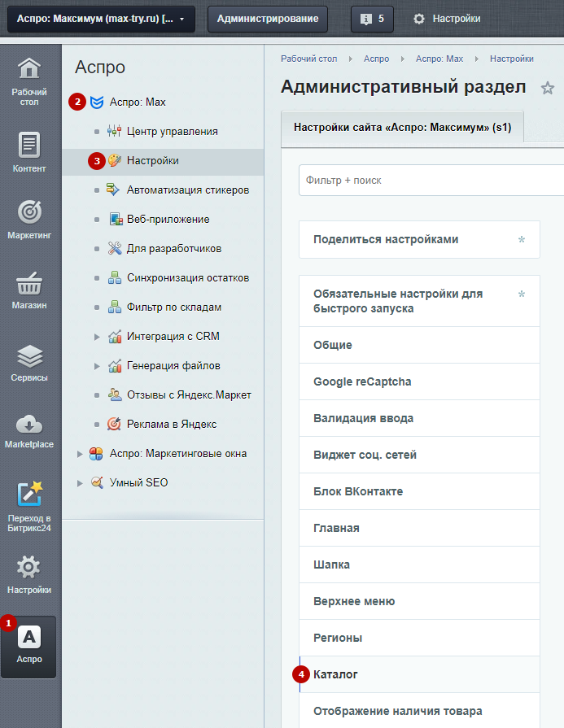Click the Аспро breadcrumb link
The image size is (564, 728).
click(376, 59)
